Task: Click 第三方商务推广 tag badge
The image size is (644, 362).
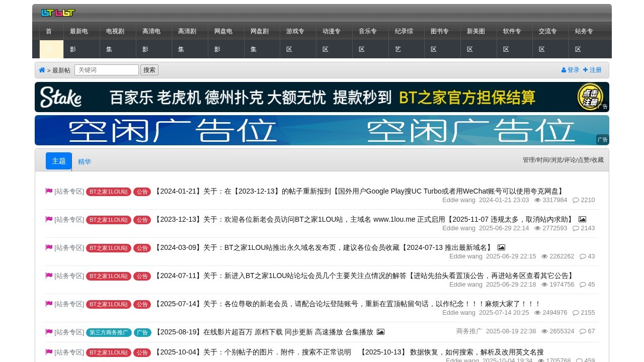Action: [x=109, y=332]
